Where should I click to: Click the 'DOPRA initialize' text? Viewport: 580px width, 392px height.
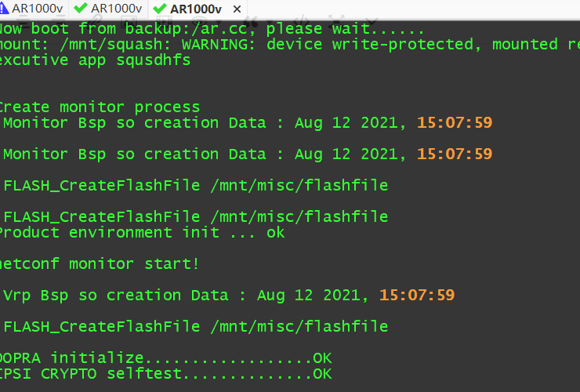[72, 358]
